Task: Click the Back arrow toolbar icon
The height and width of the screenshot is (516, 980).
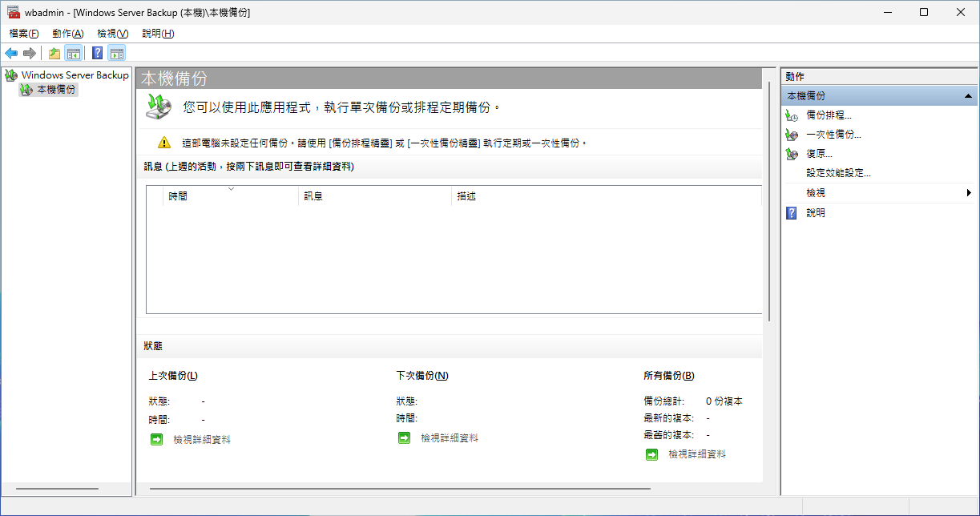Action: pyautogui.click(x=11, y=54)
